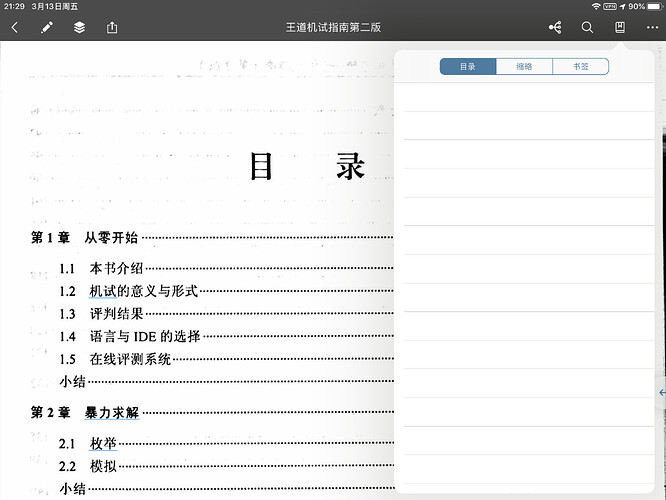Tap the 90% battery indicator
The width and height of the screenshot is (666, 500).
tap(645, 6)
